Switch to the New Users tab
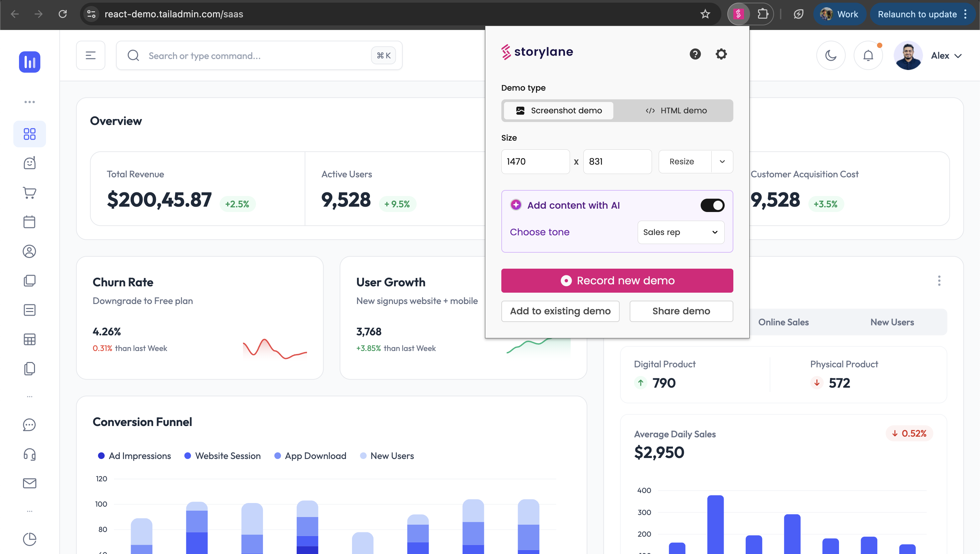The width and height of the screenshot is (980, 554). [x=892, y=322]
